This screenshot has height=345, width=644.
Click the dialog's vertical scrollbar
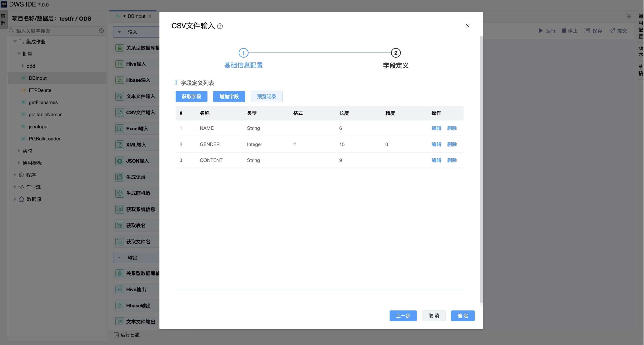click(481, 170)
